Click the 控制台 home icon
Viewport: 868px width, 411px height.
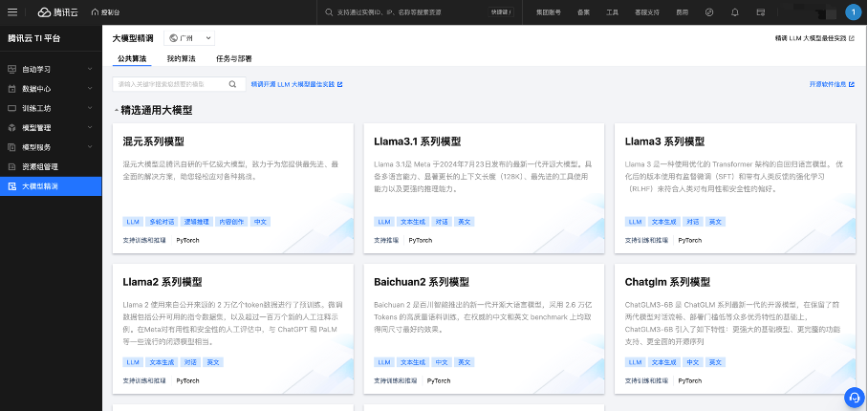click(x=104, y=12)
